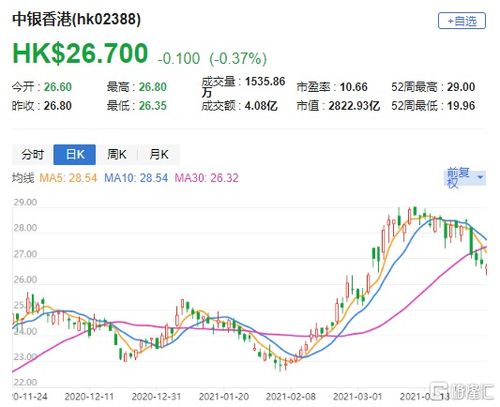Image resolution: width=500 pixels, height=407 pixels.
Task: Click the 昨收 26.80 previous close
Action: (x=42, y=106)
